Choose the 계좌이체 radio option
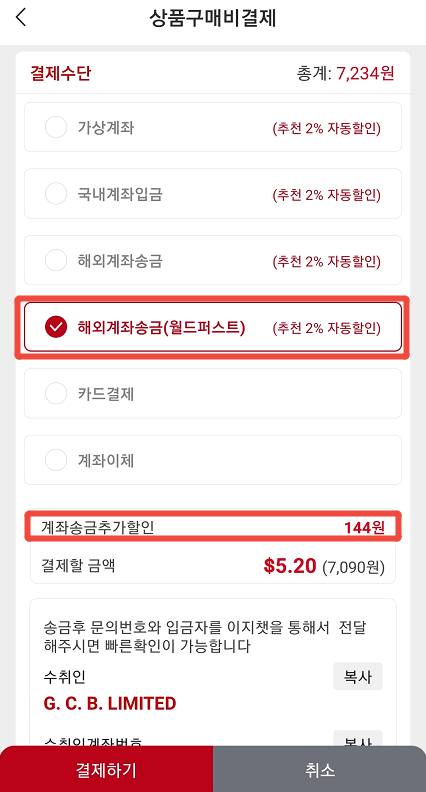This screenshot has height=792, width=426. 56,460
